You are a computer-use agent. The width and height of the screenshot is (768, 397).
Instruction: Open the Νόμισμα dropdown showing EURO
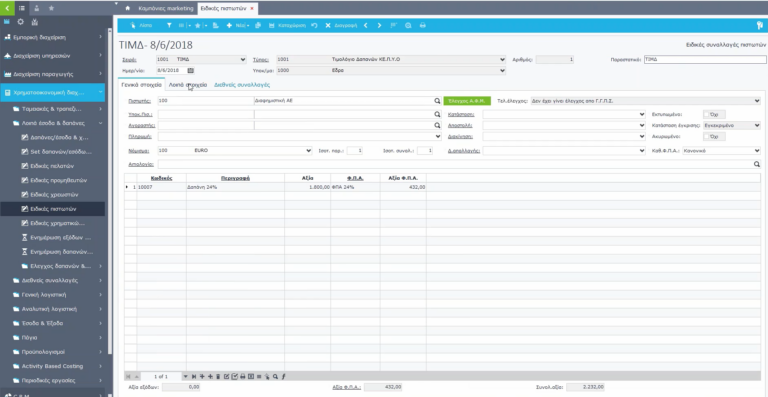pyautogui.click(x=235, y=151)
